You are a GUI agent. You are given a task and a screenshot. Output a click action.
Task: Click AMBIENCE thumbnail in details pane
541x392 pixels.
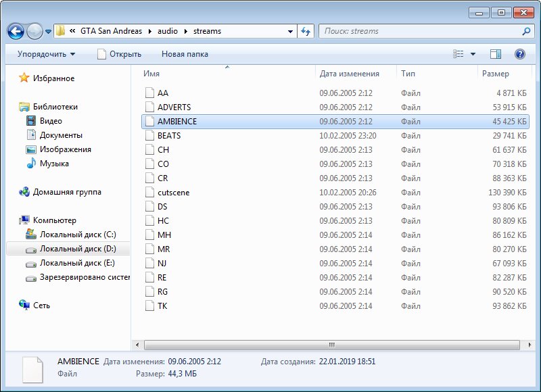[x=32, y=370]
